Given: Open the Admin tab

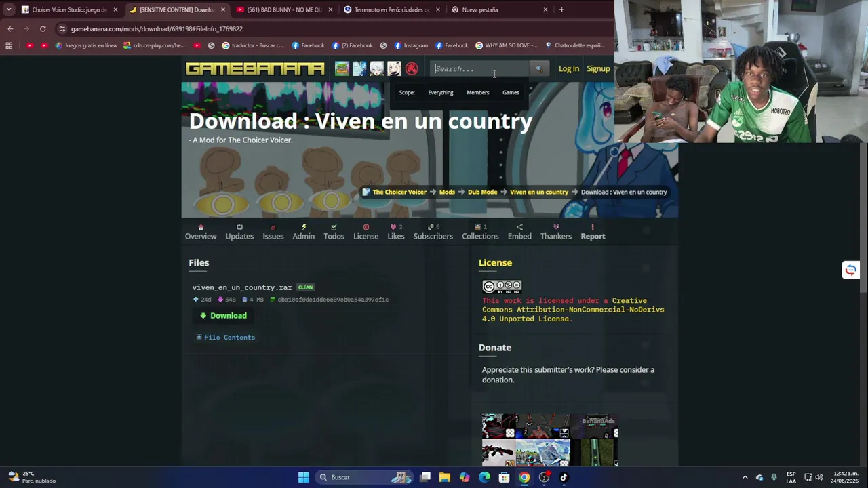Looking at the screenshot, I should [303, 232].
